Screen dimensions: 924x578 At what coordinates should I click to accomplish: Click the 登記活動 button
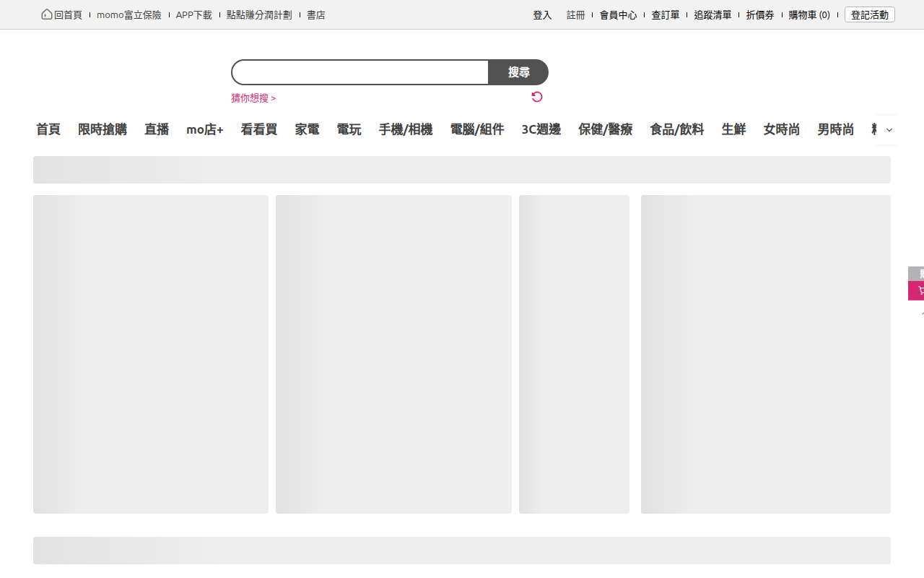point(870,14)
